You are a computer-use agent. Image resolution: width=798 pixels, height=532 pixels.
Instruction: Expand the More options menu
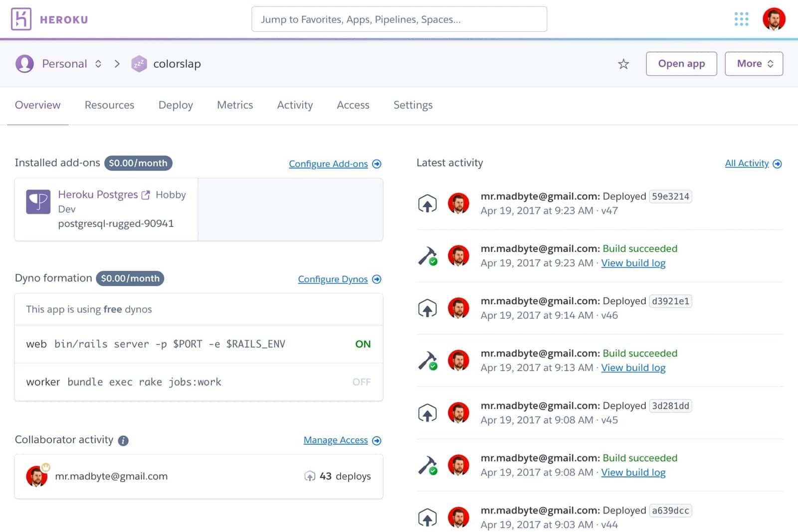(754, 64)
